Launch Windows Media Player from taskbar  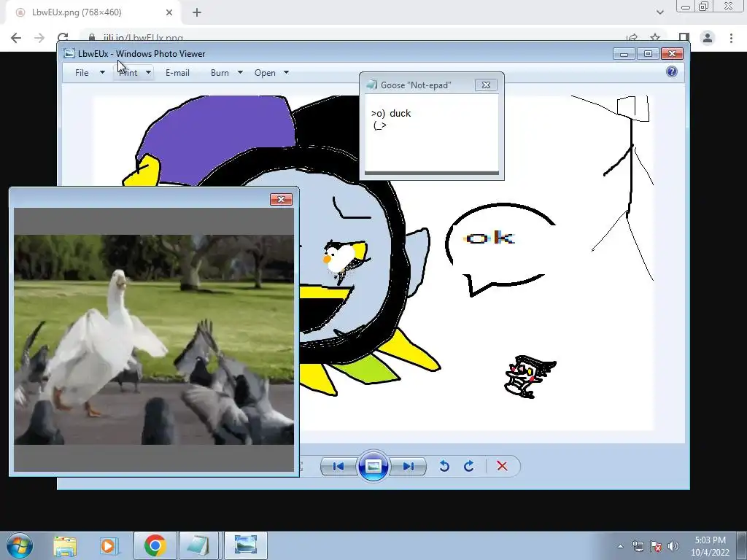[109, 545]
